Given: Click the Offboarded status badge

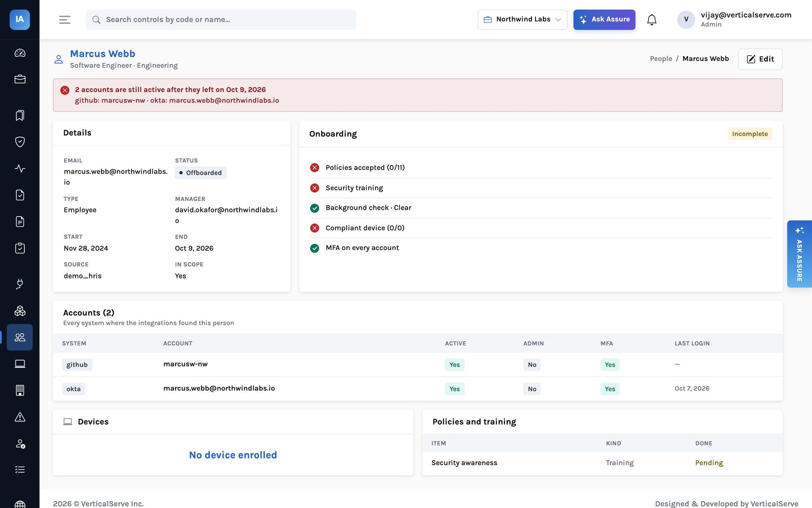Looking at the screenshot, I should click(201, 173).
